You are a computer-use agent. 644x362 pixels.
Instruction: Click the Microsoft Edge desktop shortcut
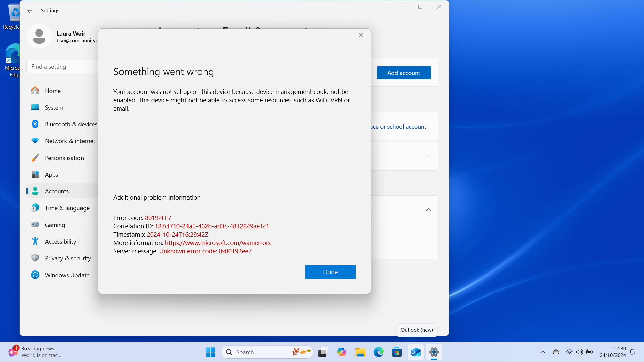(x=12, y=60)
